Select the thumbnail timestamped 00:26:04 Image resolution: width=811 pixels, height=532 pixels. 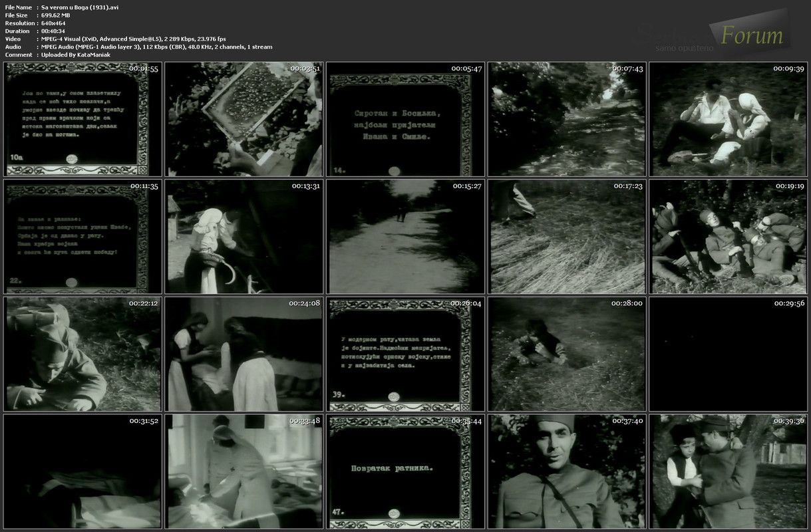(x=405, y=354)
